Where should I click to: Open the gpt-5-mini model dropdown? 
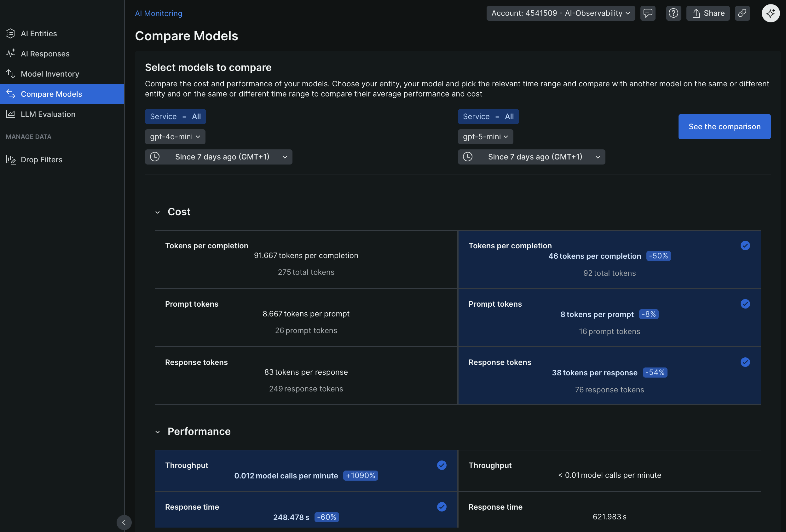(x=485, y=137)
